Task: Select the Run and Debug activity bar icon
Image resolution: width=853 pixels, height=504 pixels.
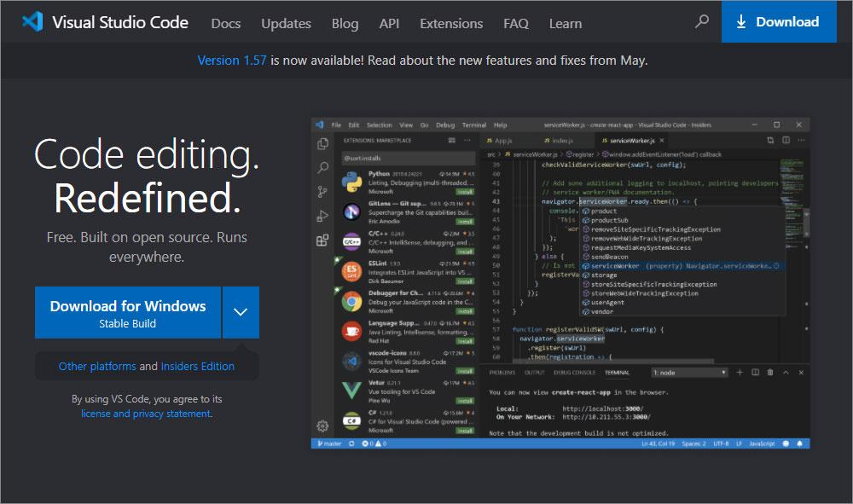Action: tap(322, 216)
